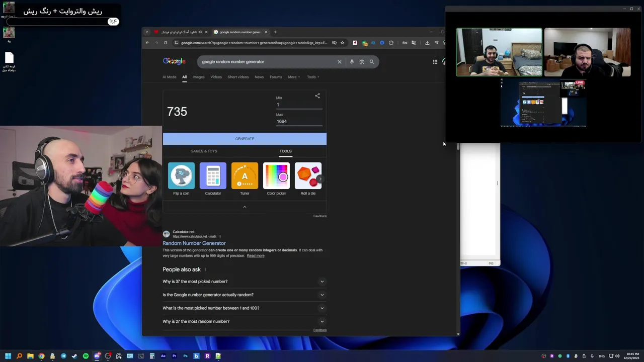Click the Chrome address bar URL
The width and height of the screenshot is (644, 362).
[254, 43]
